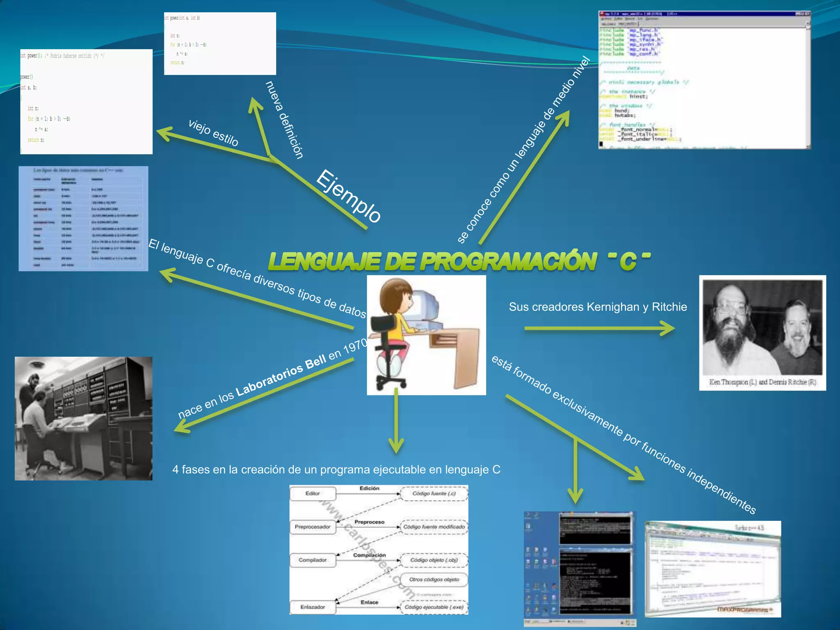Click the code editor screenshot with #include lines

(x=704, y=80)
